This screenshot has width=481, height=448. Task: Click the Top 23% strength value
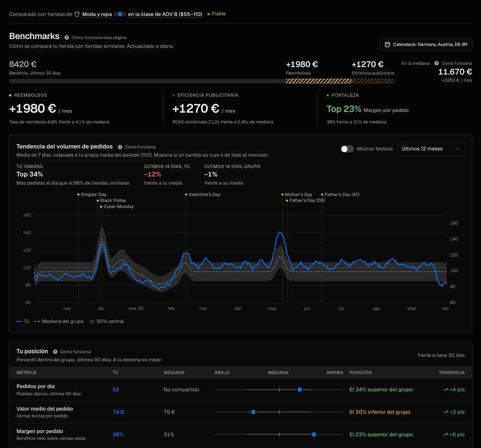pos(344,109)
